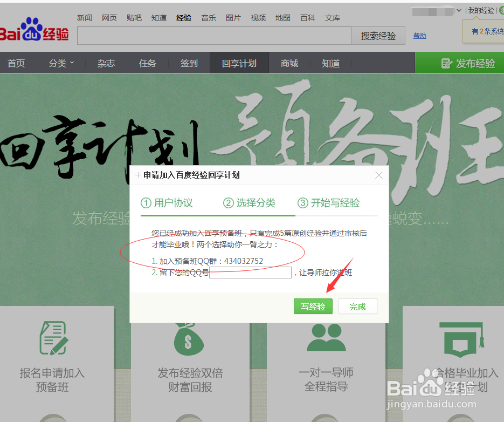Go to 贴吧 from top bar
Screen dimensions: 504x422
[x=134, y=18]
